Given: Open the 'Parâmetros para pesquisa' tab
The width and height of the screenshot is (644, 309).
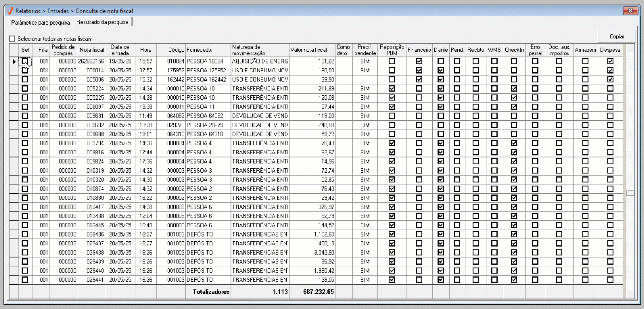Looking at the screenshot, I should click(41, 22).
